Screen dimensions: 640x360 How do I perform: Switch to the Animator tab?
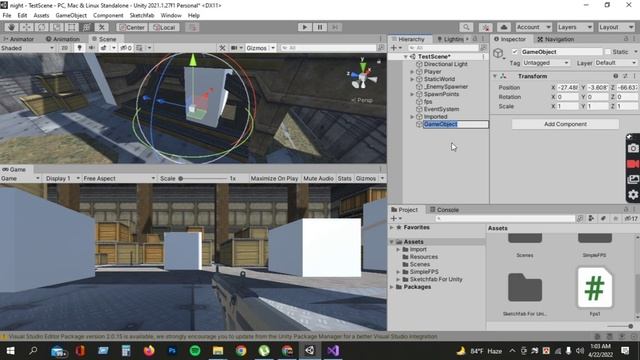click(18, 39)
